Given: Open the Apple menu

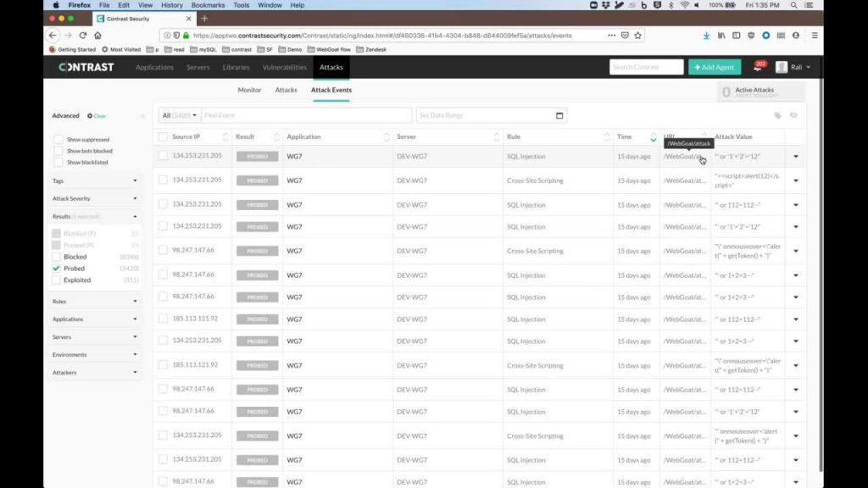Looking at the screenshot, I should coord(56,5).
